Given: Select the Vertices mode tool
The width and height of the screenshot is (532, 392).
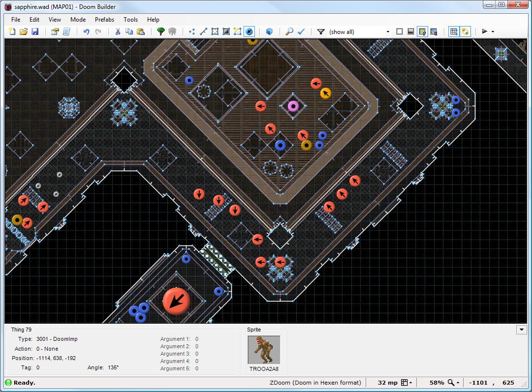Looking at the screenshot, I should click(191, 31).
